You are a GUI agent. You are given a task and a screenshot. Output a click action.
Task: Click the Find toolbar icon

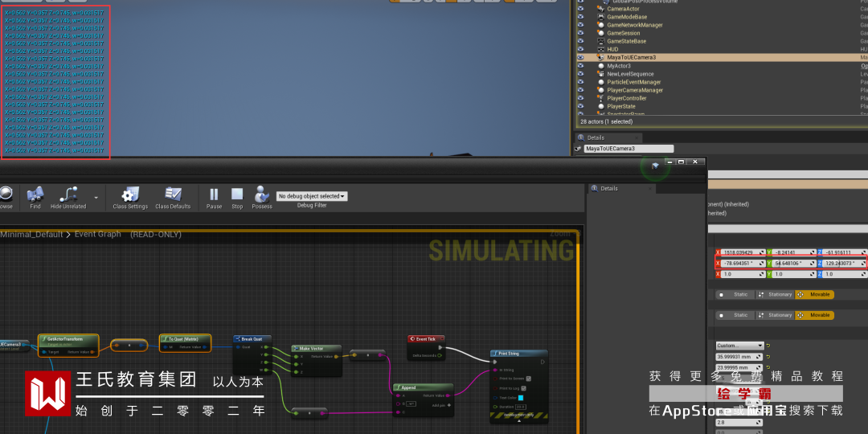click(x=35, y=198)
